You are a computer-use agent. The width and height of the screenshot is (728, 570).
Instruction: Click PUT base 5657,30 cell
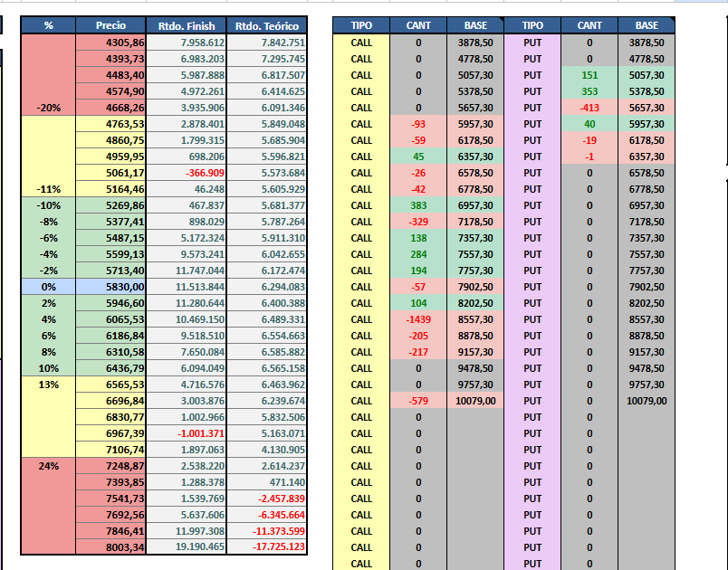[647, 108]
